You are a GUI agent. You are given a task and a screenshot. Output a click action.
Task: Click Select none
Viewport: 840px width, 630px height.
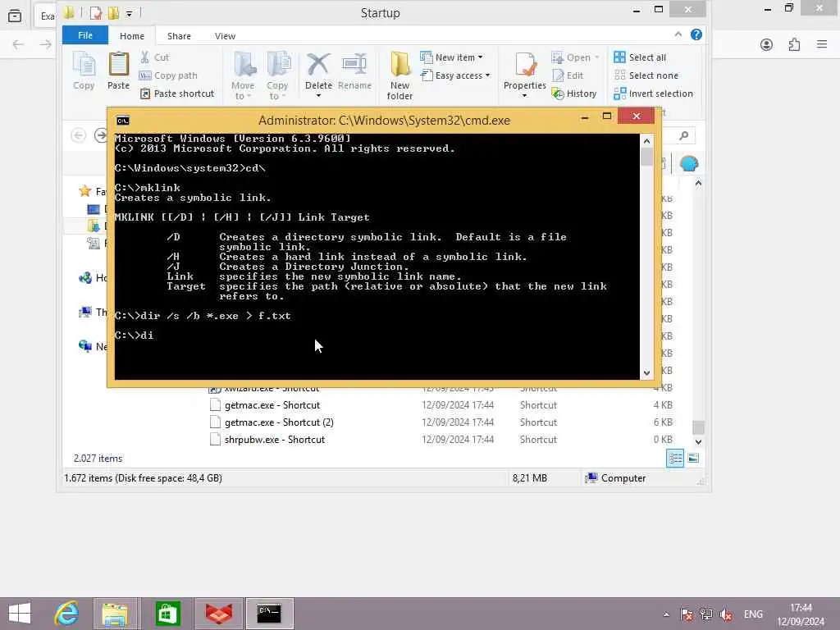[x=646, y=75]
